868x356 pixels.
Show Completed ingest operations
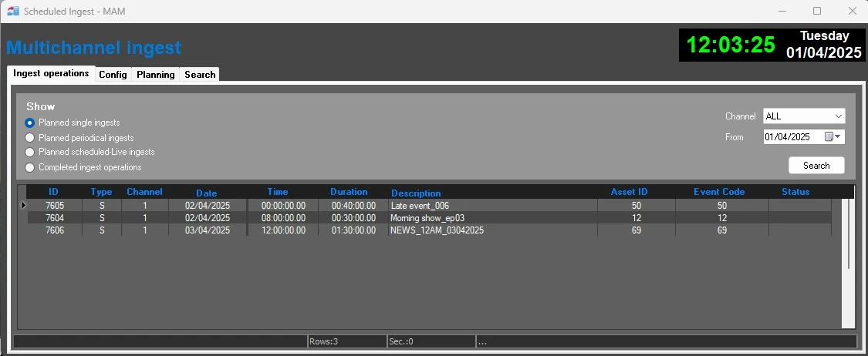click(x=30, y=167)
